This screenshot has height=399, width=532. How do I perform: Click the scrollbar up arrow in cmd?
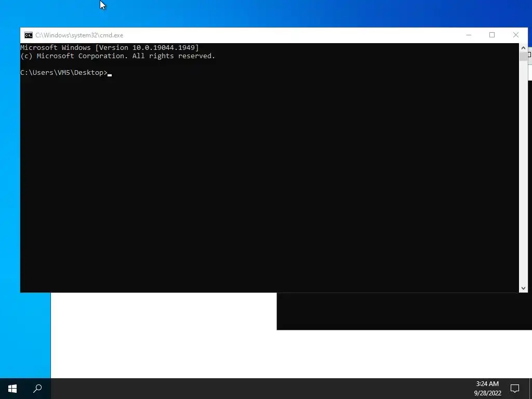[523, 48]
